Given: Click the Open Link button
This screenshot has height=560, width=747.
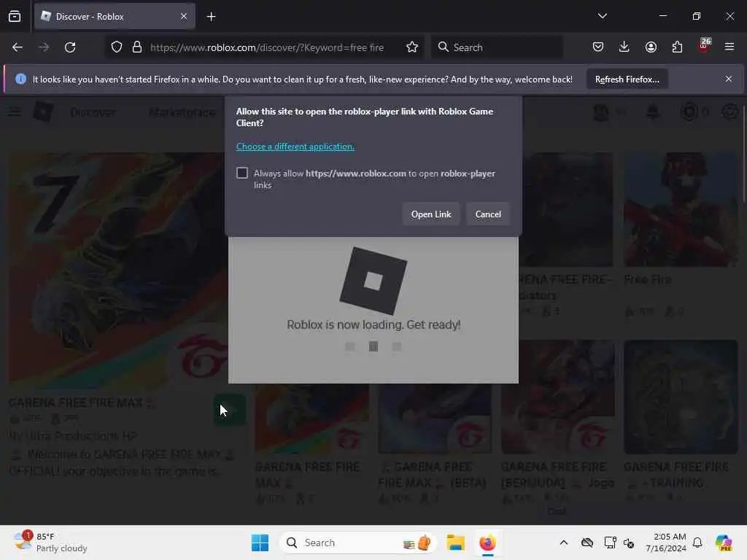Looking at the screenshot, I should coord(431,214).
